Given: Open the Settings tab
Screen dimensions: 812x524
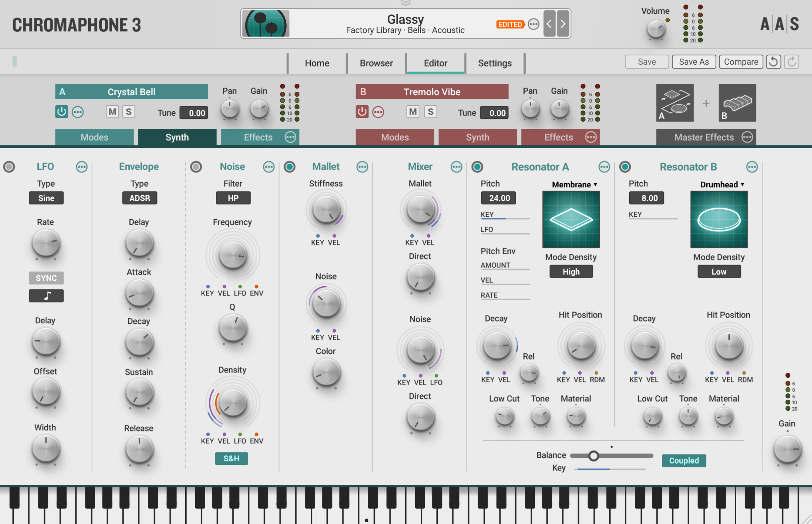Looking at the screenshot, I should (x=494, y=63).
